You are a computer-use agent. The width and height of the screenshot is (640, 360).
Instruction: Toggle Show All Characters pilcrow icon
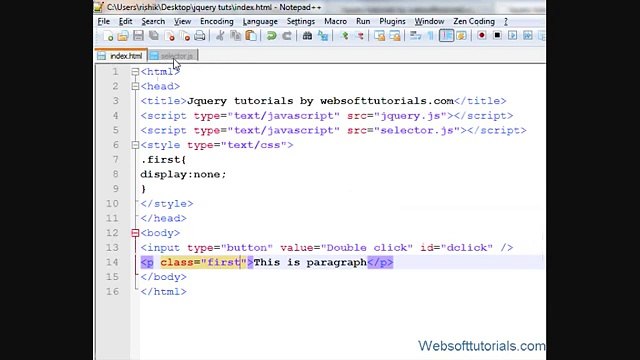click(431, 36)
